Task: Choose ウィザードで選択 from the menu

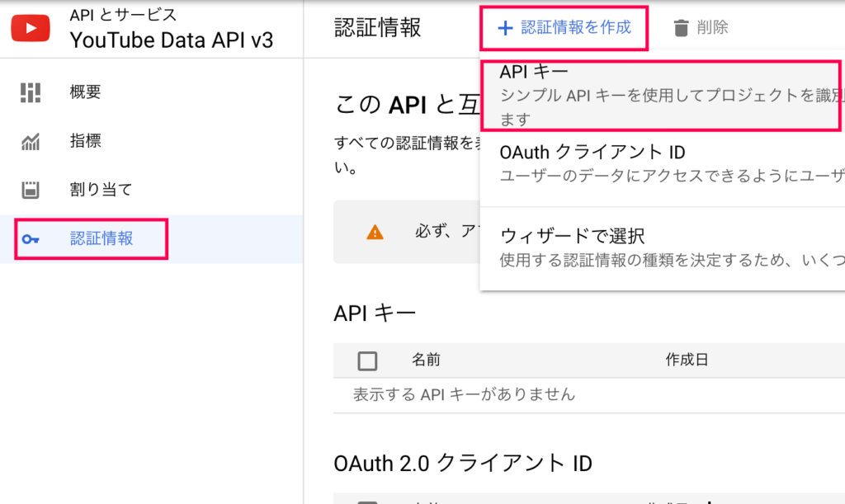Action: pyautogui.click(x=663, y=247)
